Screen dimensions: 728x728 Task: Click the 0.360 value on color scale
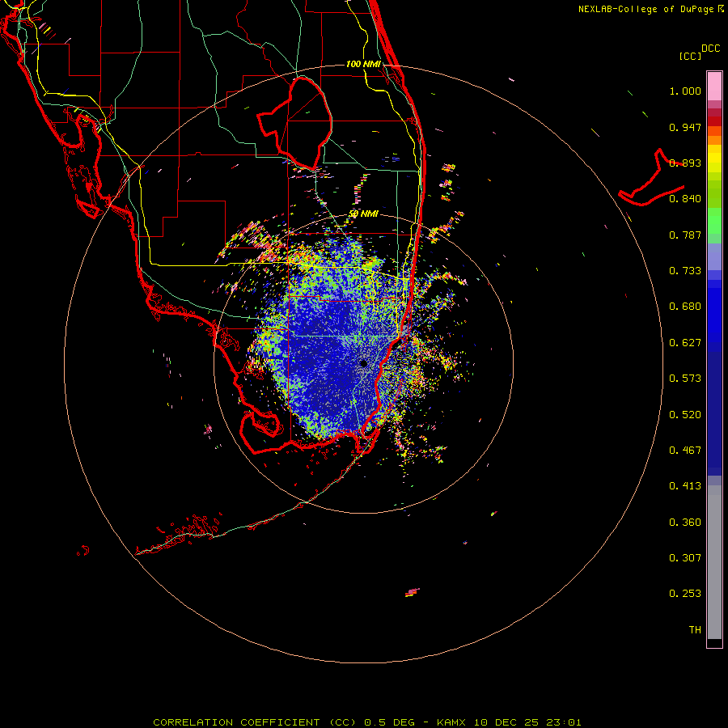685,523
